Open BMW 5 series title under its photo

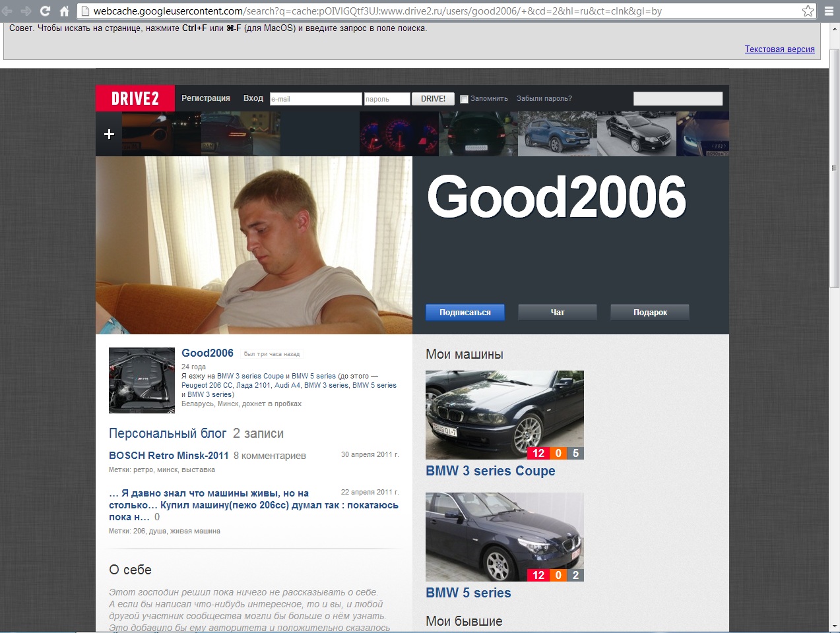tap(468, 593)
